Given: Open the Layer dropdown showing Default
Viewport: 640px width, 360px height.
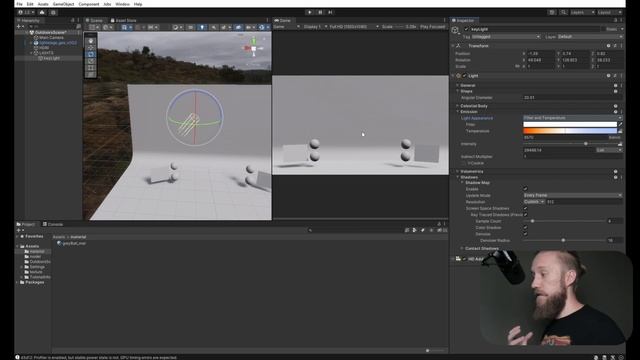Looking at the screenshot, I should pyautogui.click(x=589, y=37).
